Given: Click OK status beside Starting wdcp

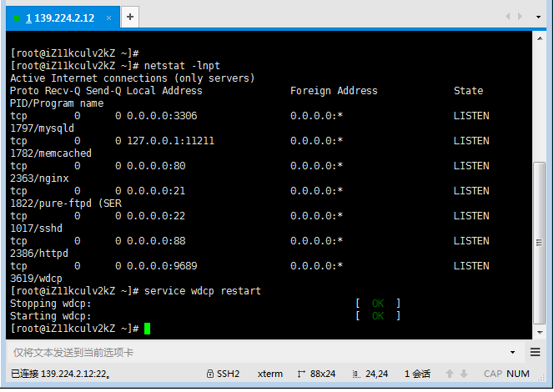Looking at the screenshot, I should pos(378,316).
